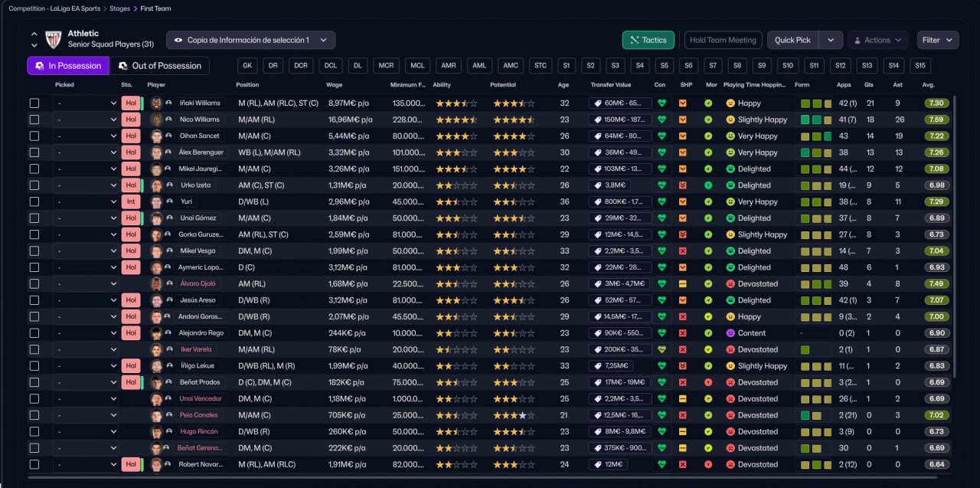
Task: Click Oihan Sancet's match sharpness icon
Action: point(683,136)
